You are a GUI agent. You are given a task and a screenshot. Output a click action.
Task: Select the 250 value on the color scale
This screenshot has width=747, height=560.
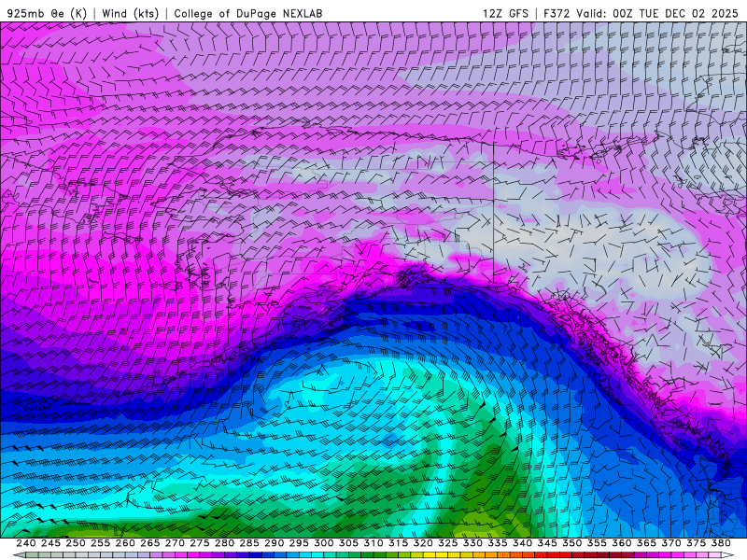(76, 543)
